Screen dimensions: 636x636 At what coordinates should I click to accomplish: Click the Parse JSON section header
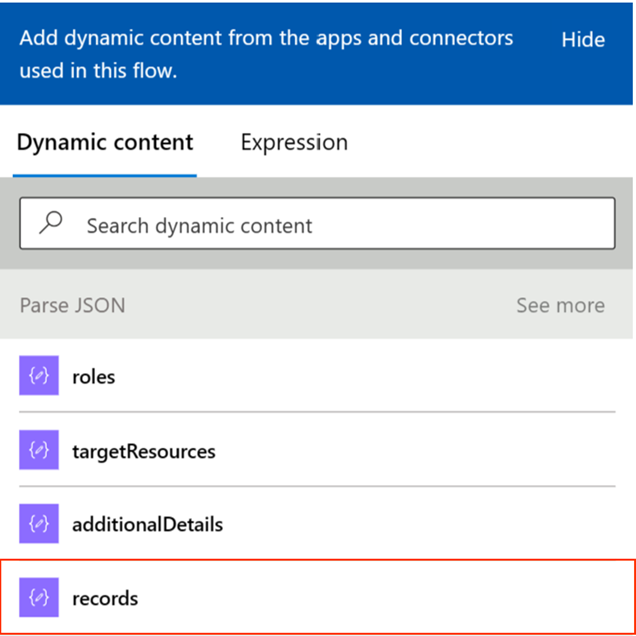[73, 305]
